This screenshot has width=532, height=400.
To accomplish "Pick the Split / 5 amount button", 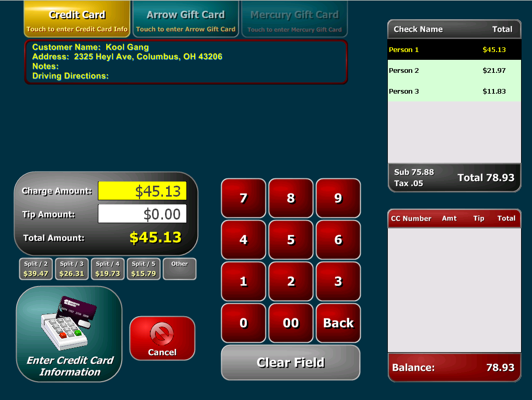I will point(144,269).
